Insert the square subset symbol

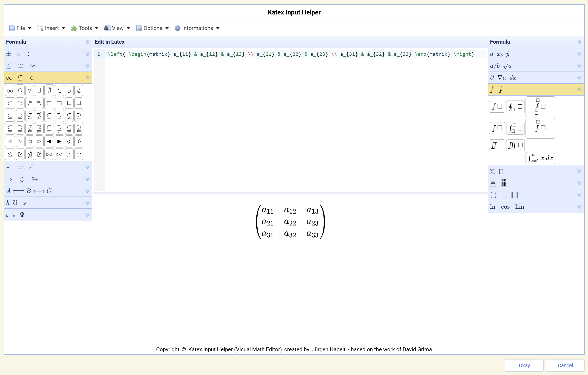tap(49, 103)
